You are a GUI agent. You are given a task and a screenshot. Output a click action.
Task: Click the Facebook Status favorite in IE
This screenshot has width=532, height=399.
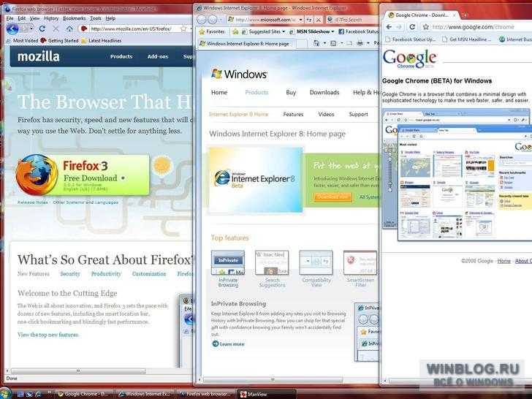(359, 31)
